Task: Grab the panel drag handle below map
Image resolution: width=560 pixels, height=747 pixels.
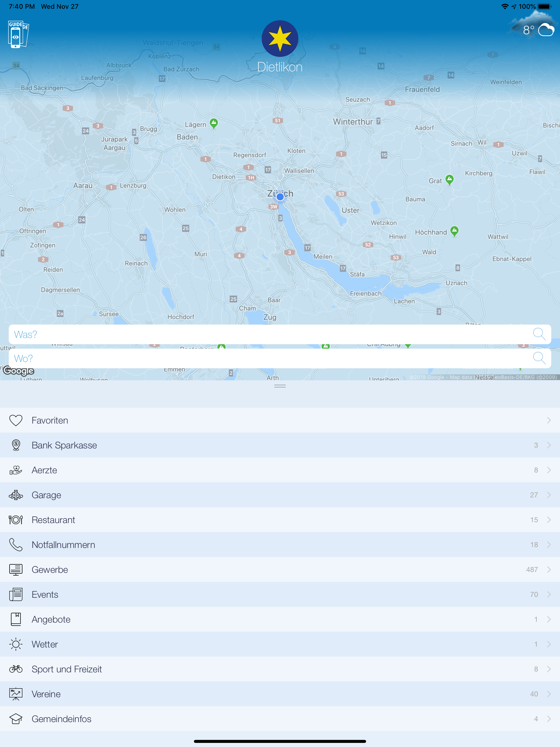Action: [x=280, y=386]
